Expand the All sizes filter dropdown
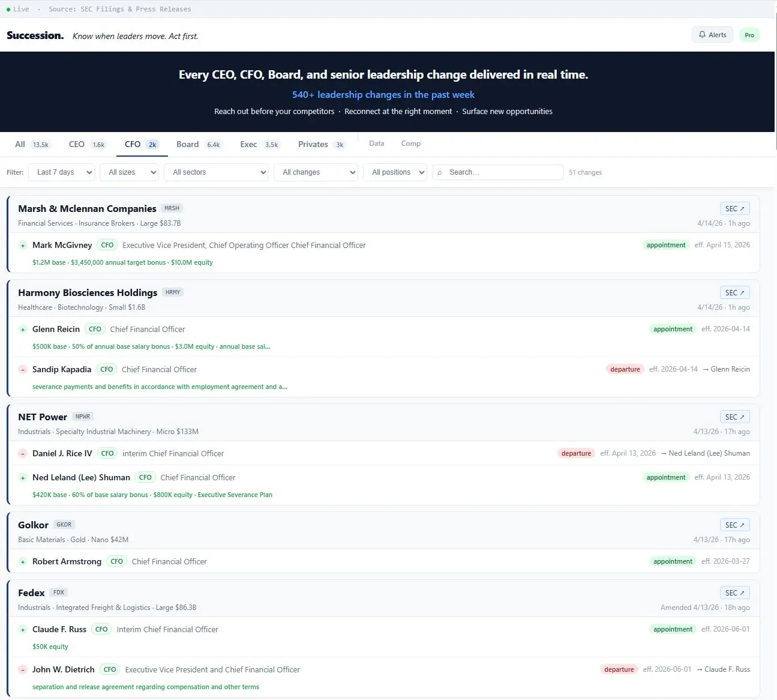The image size is (777, 700). point(130,172)
